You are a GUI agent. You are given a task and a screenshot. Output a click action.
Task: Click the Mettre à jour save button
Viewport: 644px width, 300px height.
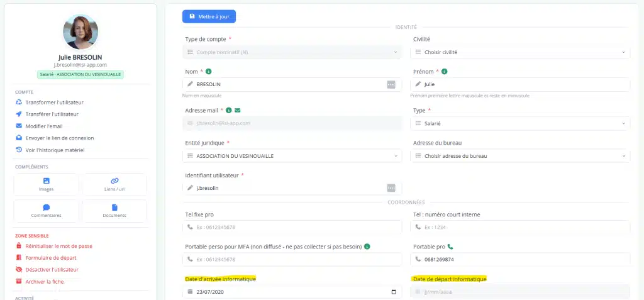[209, 16]
